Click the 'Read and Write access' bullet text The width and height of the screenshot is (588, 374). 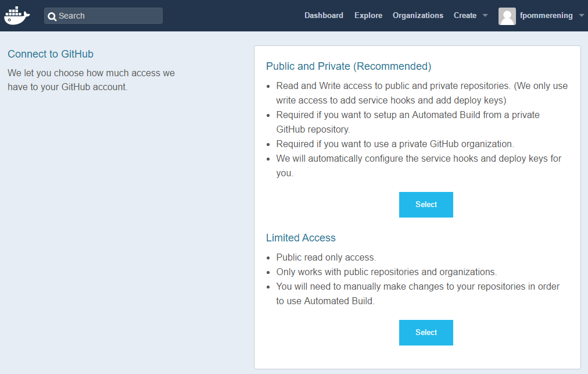422,93
